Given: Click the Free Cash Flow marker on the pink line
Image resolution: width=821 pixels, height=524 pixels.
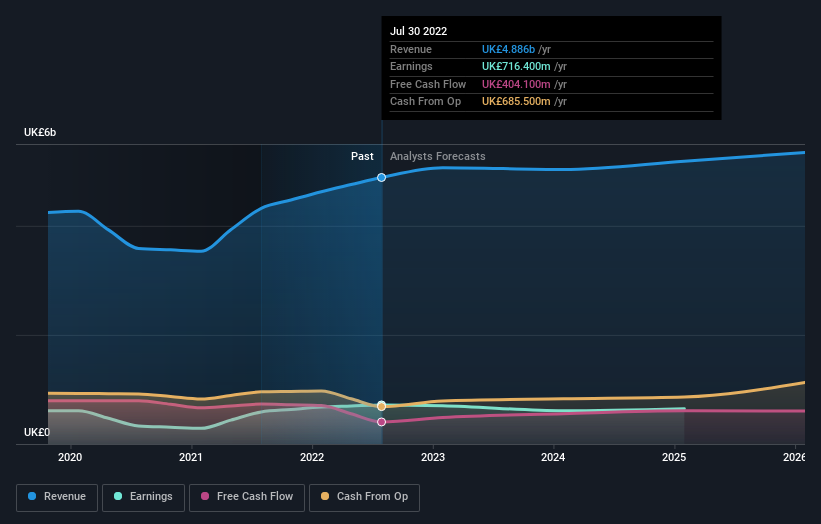Looking at the screenshot, I should click(x=382, y=422).
